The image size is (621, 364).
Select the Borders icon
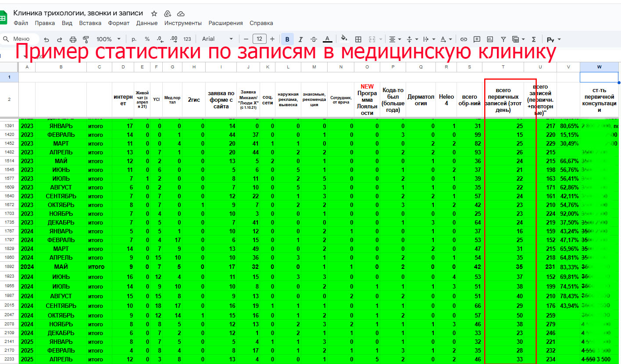pos(358,39)
